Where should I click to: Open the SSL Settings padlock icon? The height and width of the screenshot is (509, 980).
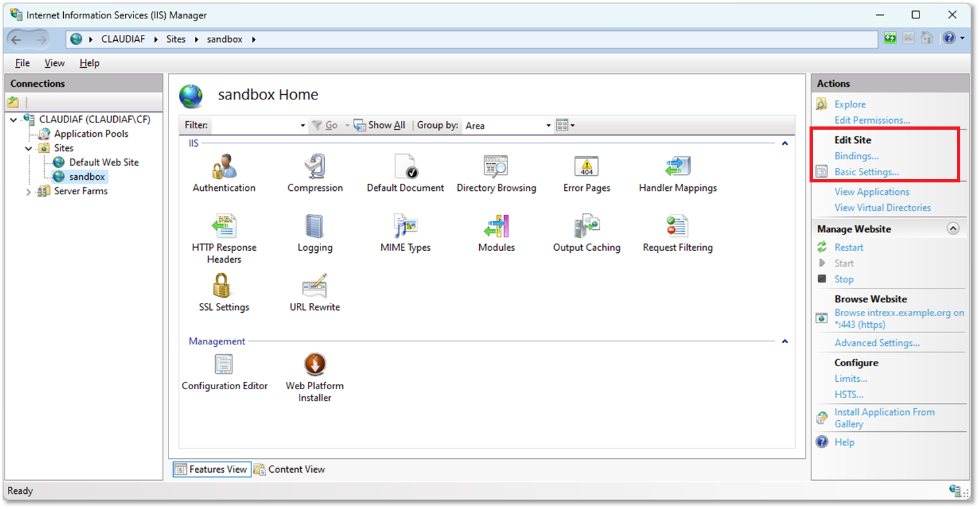[223, 287]
